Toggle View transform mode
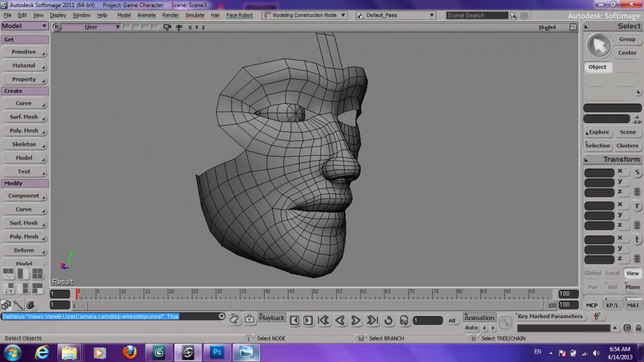Screen dimensions: 644x362 632,273
